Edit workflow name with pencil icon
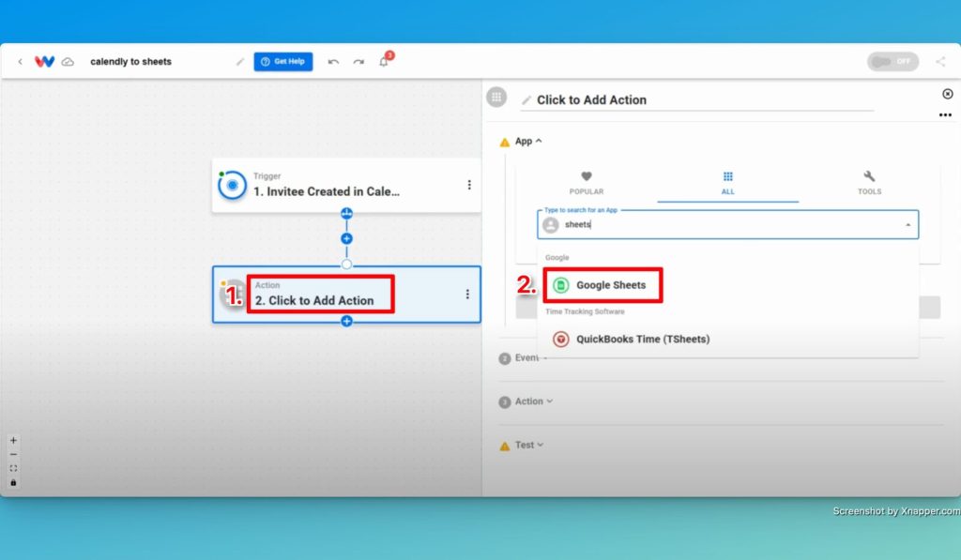Screen dimensions: 961x560 click(239, 62)
